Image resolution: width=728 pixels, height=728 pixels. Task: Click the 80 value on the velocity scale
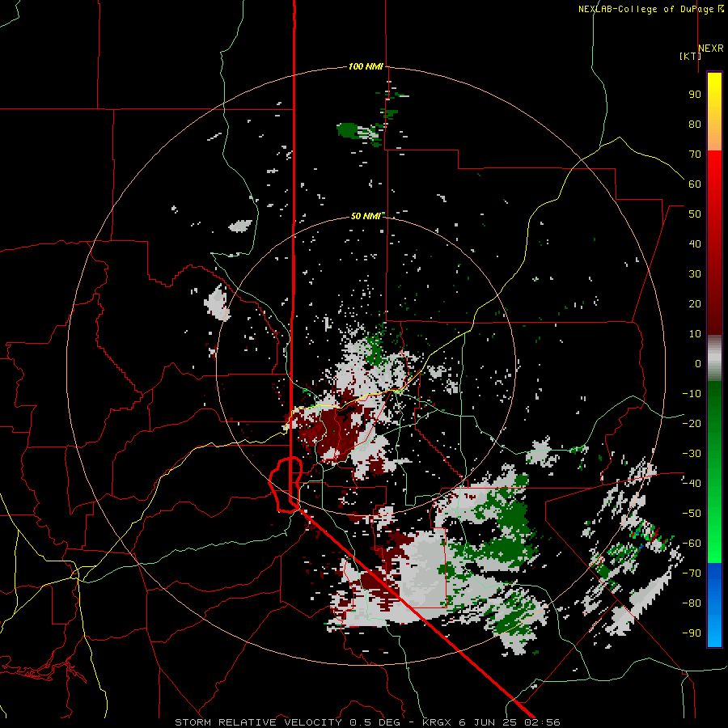pos(695,125)
